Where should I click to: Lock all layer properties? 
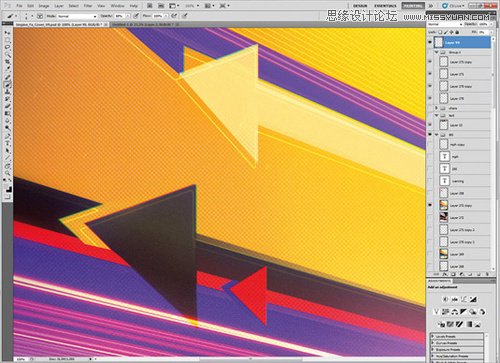[x=457, y=32]
